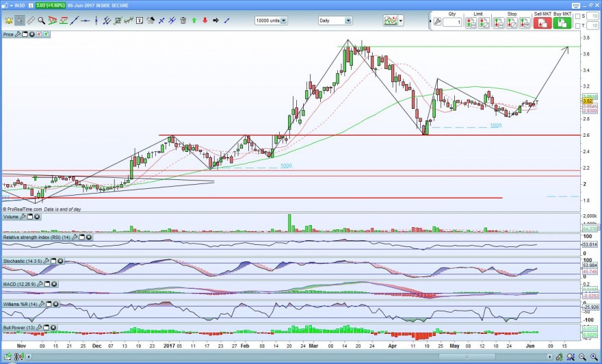Screen dimensions: 602x364
Task: Select the cursor pointer tool
Action: 20,21
